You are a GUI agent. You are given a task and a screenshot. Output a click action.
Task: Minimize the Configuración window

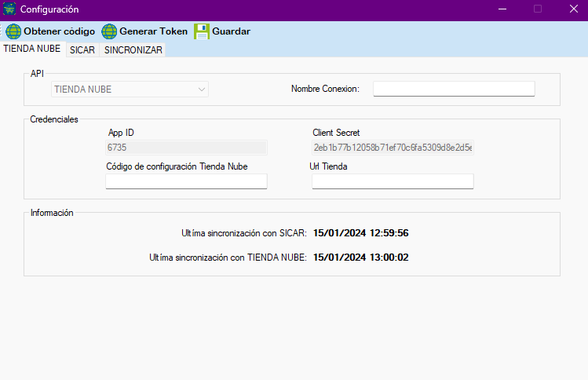pos(502,9)
